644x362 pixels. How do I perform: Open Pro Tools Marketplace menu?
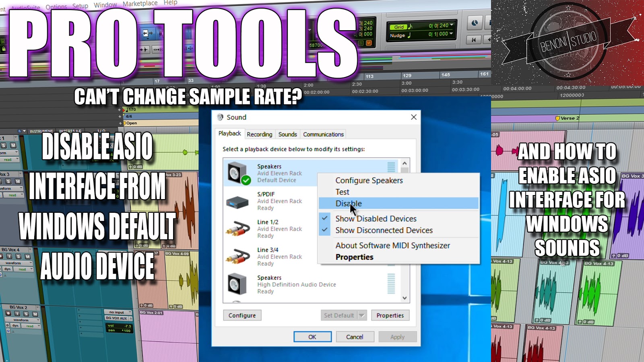coord(140,4)
